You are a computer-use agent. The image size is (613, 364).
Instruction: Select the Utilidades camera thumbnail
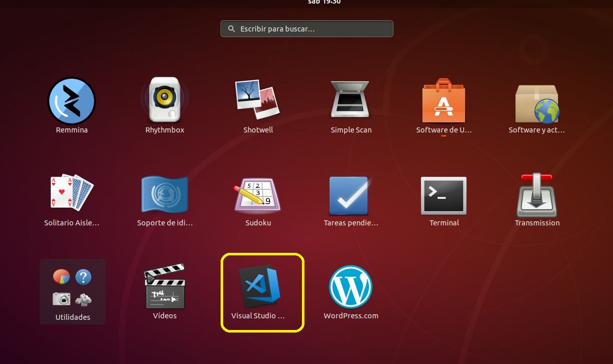click(62, 299)
